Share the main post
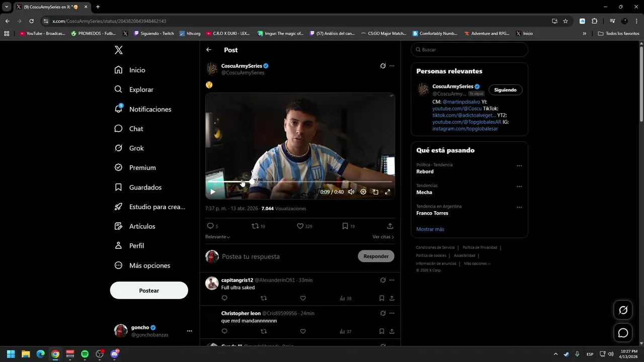 point(390,226)
